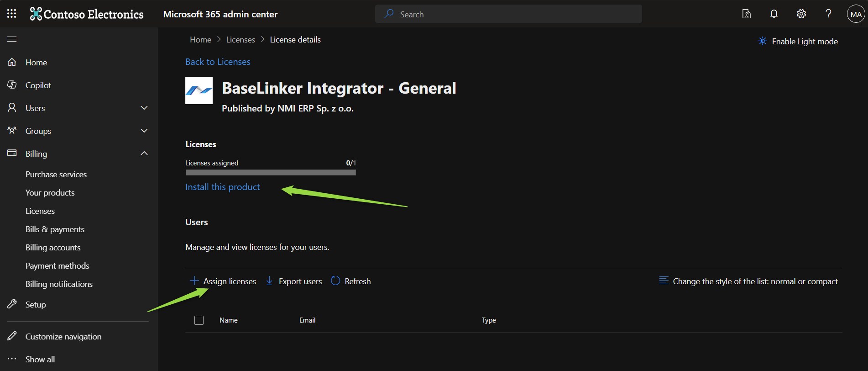
Task: Click the 'Published by NMI ERP Sp. z o.o.' text
Action: click(288, 108)
